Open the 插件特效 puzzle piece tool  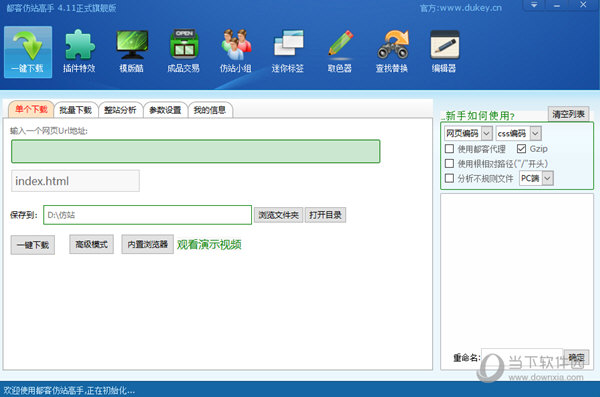[x=79, y=52]
